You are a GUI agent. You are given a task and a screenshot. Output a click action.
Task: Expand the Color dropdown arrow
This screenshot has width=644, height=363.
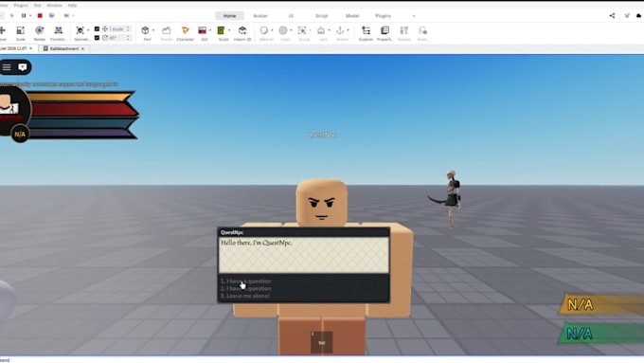coord(291,30)
